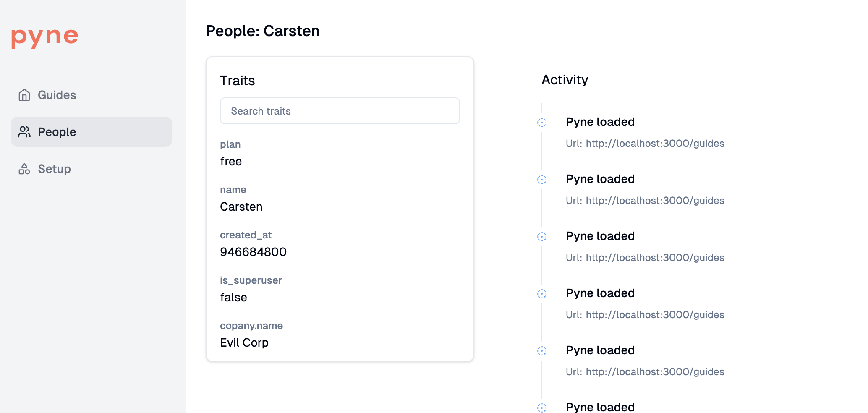The height and width of the screenshot is (413, 868).
Task: Click the pyne logo
Action: pyautogui.click(x=44, y=37)
